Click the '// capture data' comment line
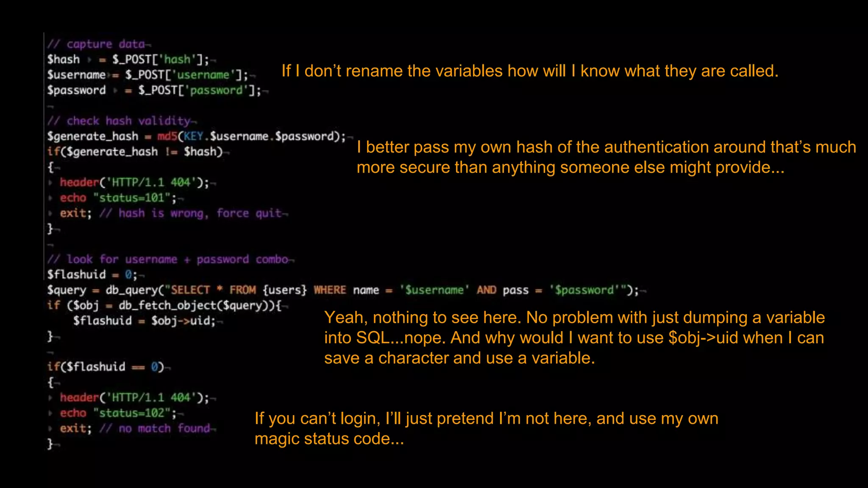This screenshot has width=868, height=488. pos(96,44)
